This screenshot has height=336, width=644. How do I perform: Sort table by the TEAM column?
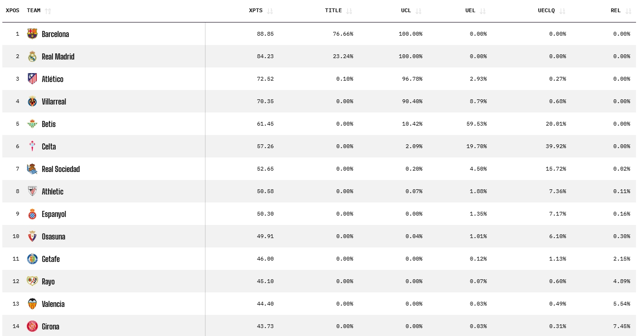point(48,11)
